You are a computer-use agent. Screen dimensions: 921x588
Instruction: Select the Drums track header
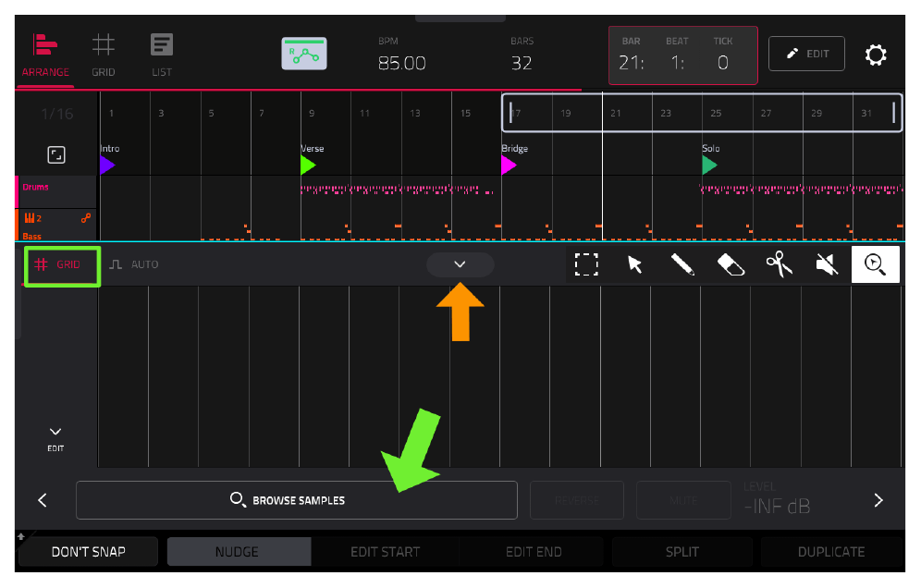click(56, 191)
